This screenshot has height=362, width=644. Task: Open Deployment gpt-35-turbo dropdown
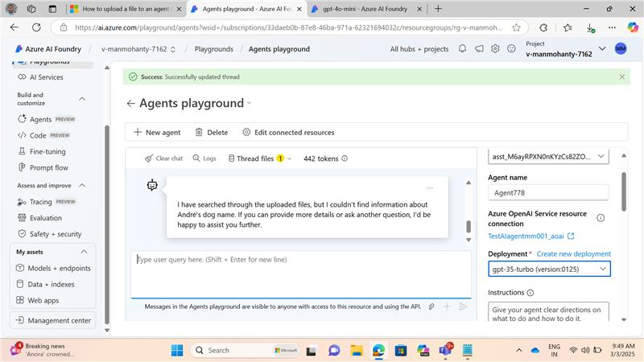click(x=549, y=269)
